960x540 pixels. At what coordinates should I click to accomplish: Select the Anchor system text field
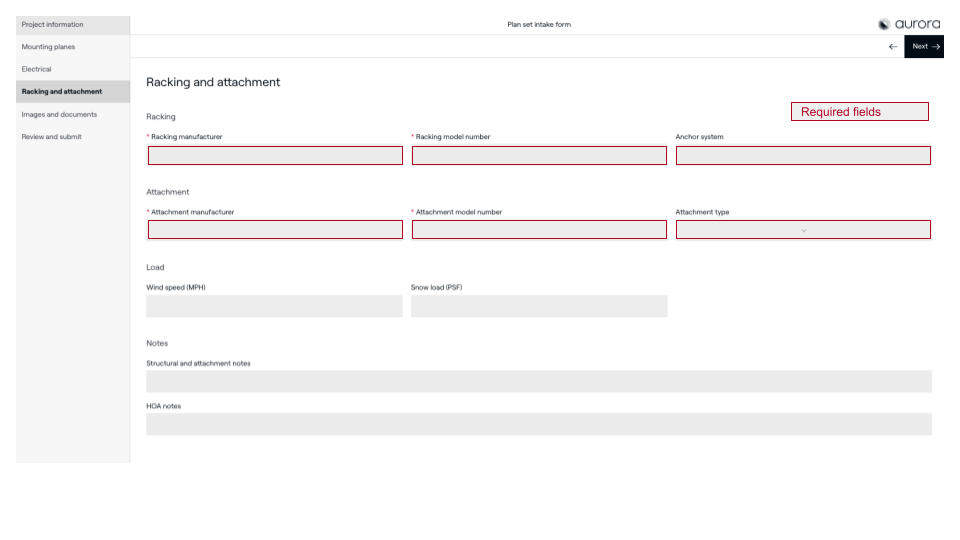pos(803,155)
